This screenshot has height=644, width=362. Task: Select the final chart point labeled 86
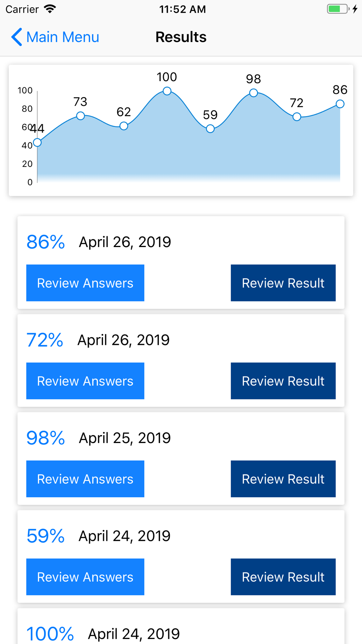(x=340, y=104)
